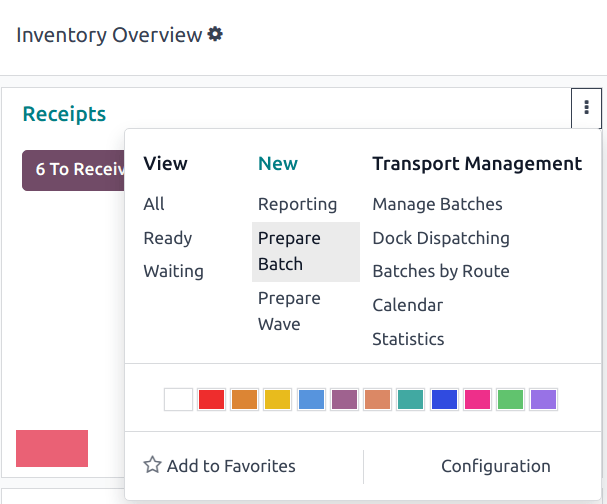Open the Configuration link
This screenshot has height=504, width=607.
[x=495, y=466]
